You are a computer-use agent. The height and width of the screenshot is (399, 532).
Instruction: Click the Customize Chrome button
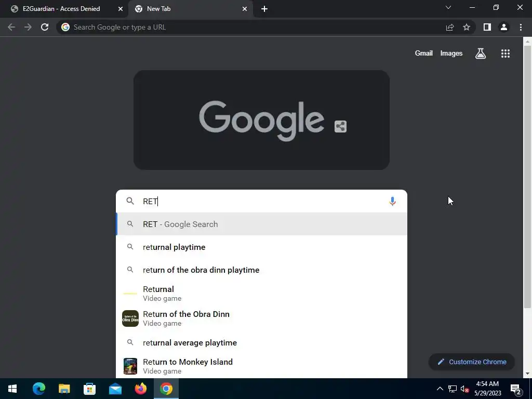472,362
